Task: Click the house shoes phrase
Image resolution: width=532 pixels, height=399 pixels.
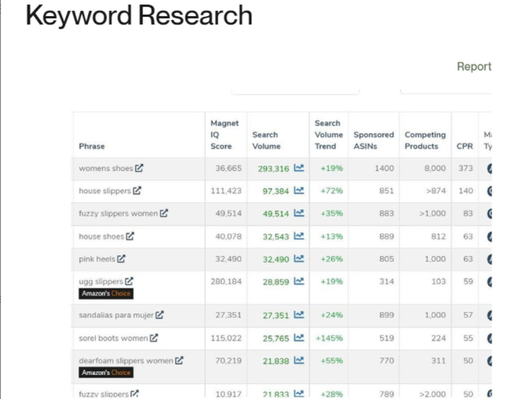Action: click(x=102, y=237)
